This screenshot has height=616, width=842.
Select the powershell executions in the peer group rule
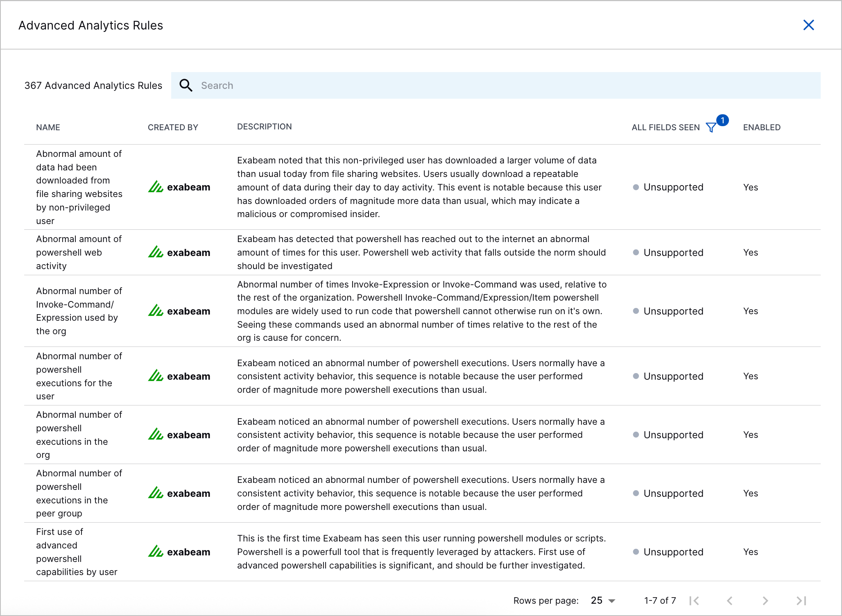point(79,493)
